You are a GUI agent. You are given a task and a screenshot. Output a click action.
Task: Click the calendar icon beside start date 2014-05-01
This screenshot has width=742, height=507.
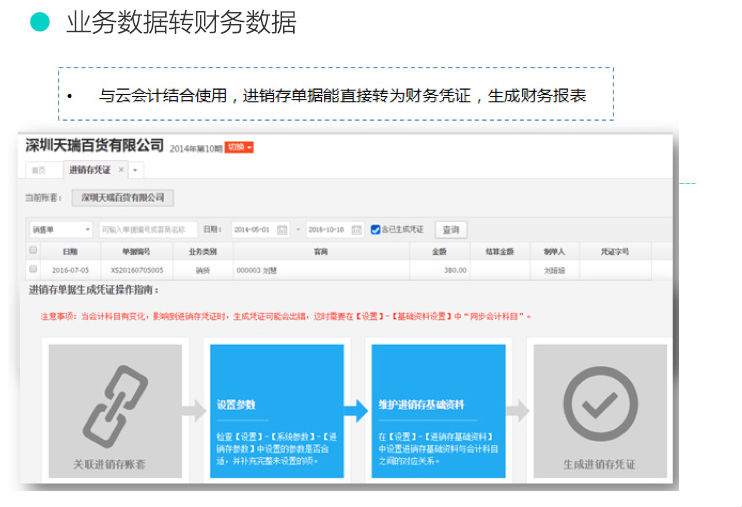click(282, 230)
